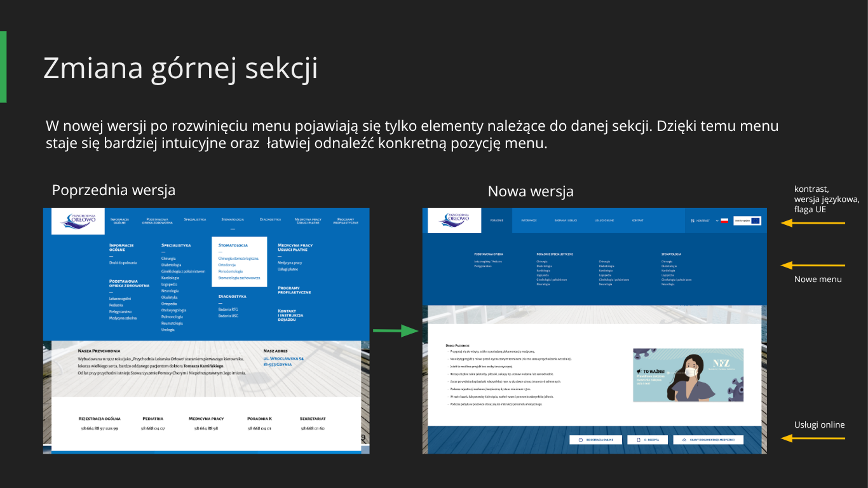
Task: Click the Orłowo logo in the previous version
Action: (78, 220)
